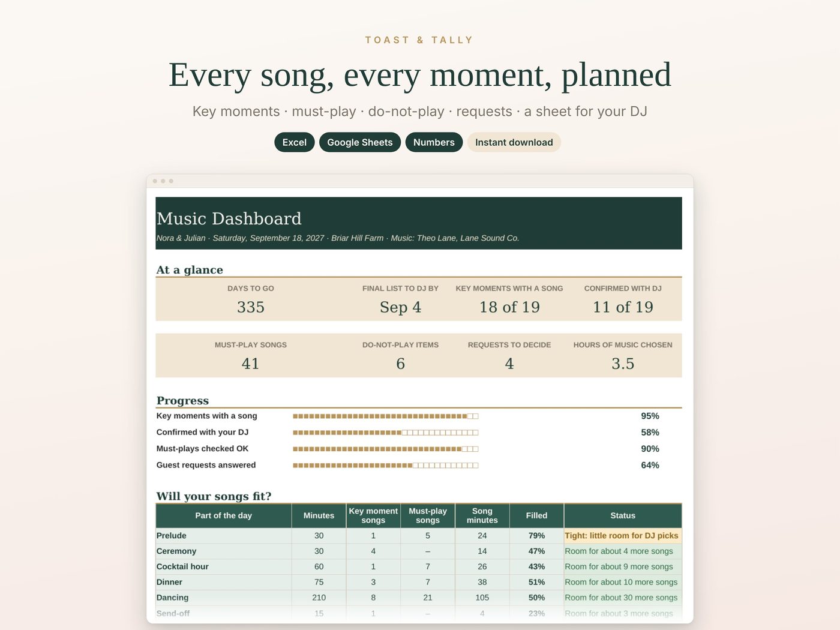Click the Song minutes column header
The image size is (840, 630).
pyautogui.click(x=482, y=515)
